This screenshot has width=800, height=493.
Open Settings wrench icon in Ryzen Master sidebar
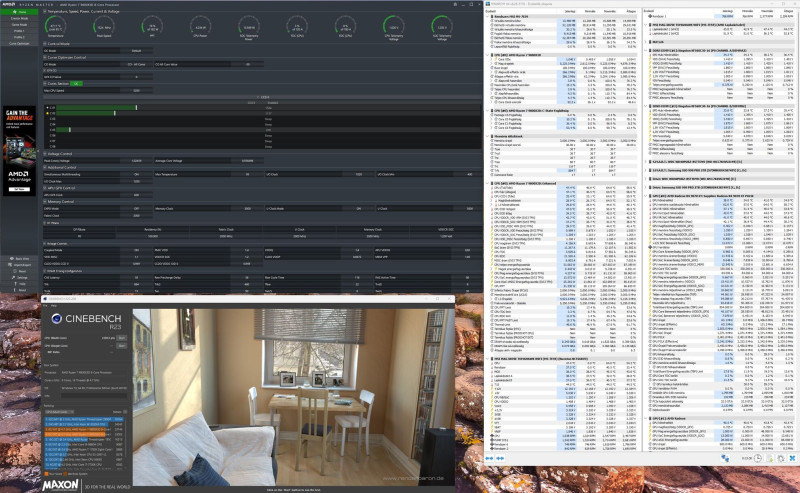(x=13, y=278)
